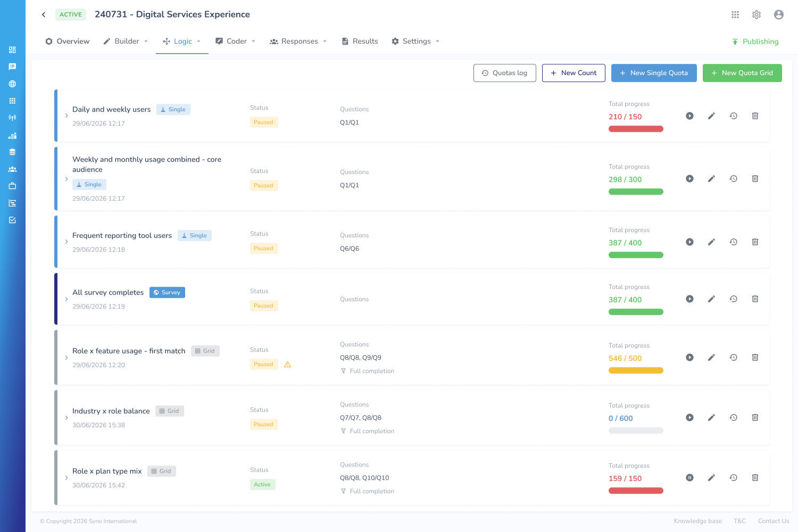Image resolution: width=798 pixels, height=532 pixels.
Task: Expand the Role x feature usage row
Action: click(66, 358)
